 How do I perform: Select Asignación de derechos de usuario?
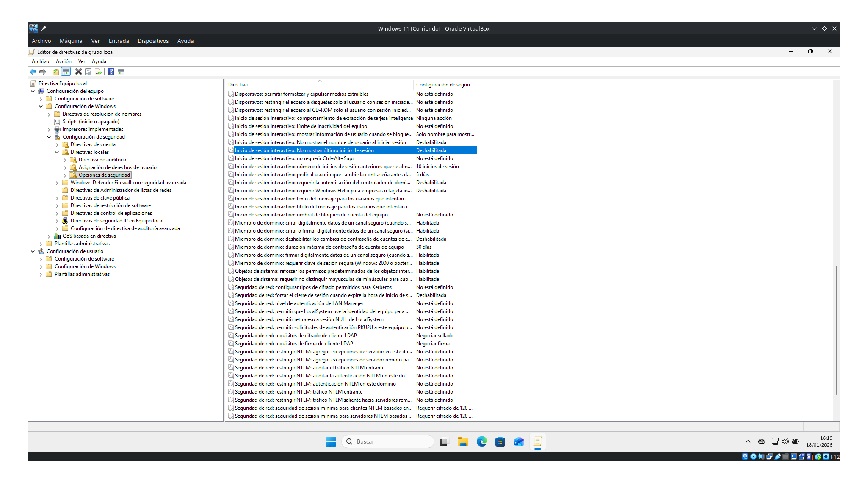117,167
